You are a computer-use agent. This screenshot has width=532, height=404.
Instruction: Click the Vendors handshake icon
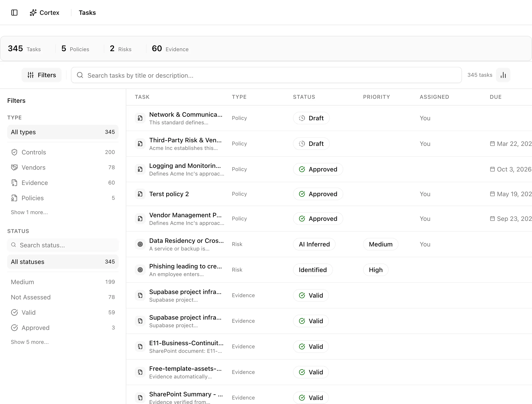coord(14,167)
